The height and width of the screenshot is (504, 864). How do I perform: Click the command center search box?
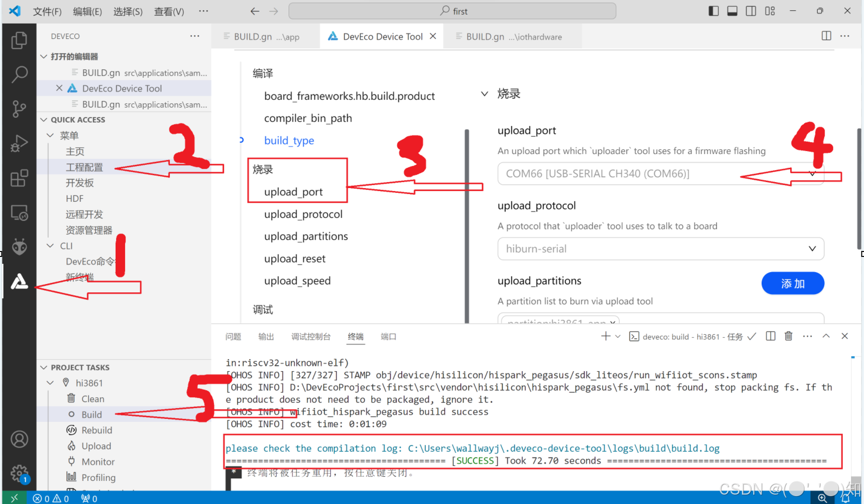[x=452, y=11]
